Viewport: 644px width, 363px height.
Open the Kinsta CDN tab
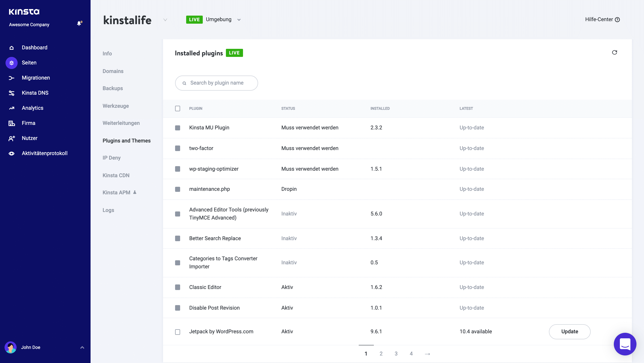coord(116,175)
